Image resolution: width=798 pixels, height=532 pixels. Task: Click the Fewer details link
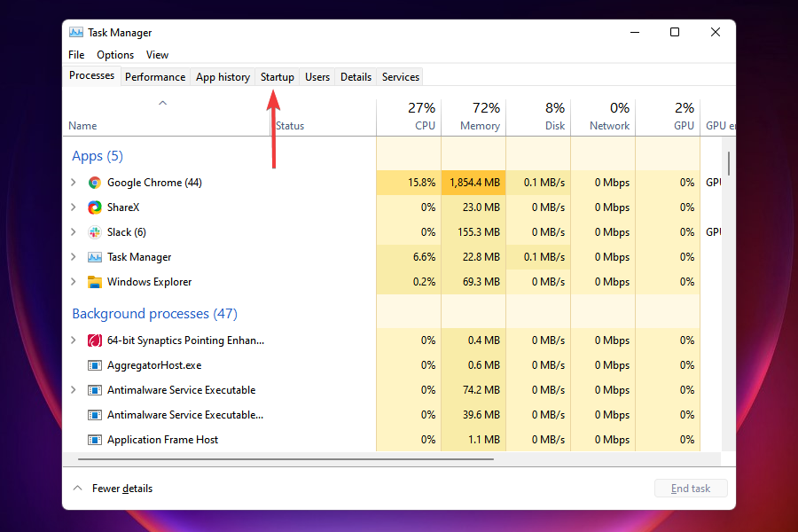click(122, 489)
